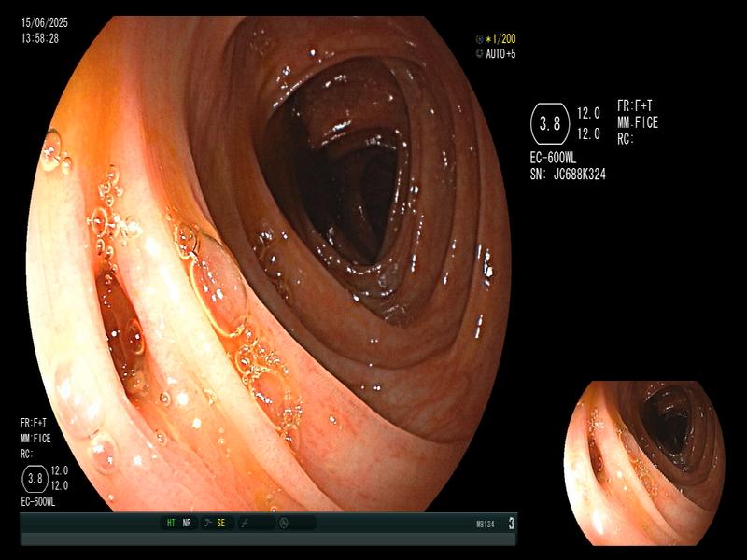Click the number 3 counter in status bar
The image size is (747, 560).
tap(511, 524)
